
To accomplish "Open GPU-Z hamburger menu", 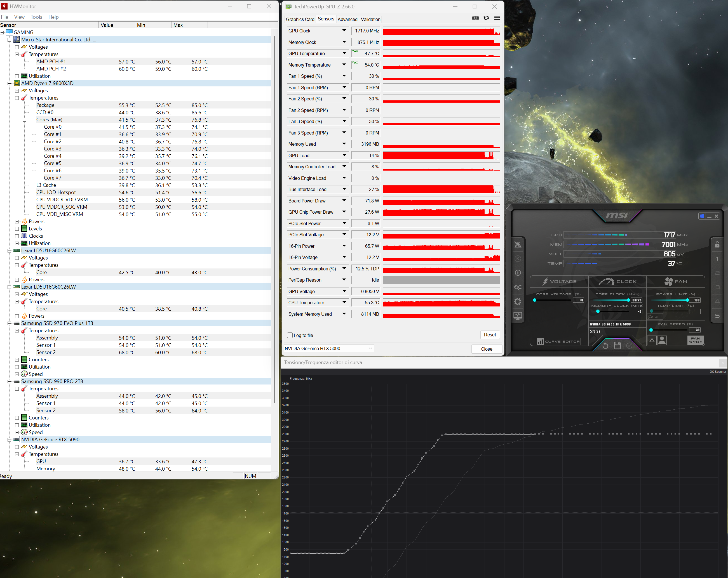I will (497, 18).
